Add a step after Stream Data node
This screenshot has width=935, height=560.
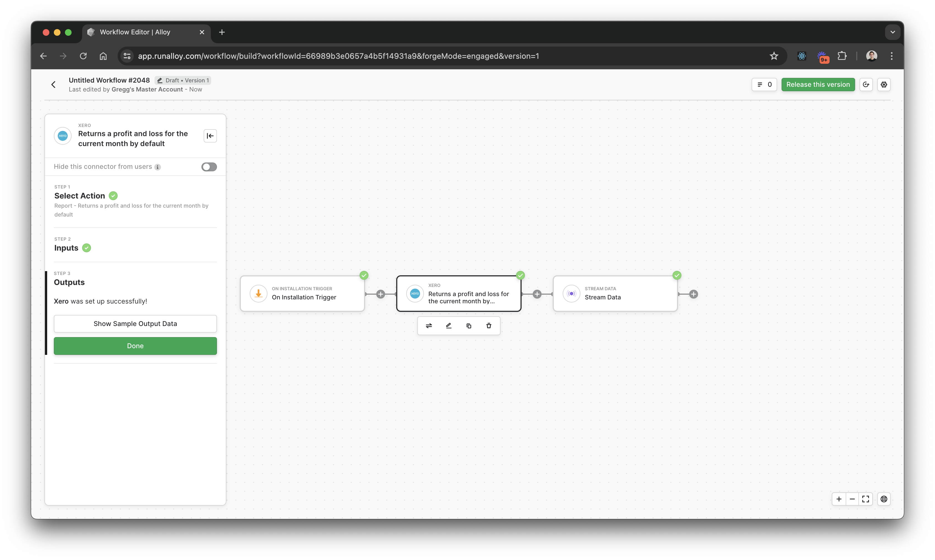(x=693, y=294)
